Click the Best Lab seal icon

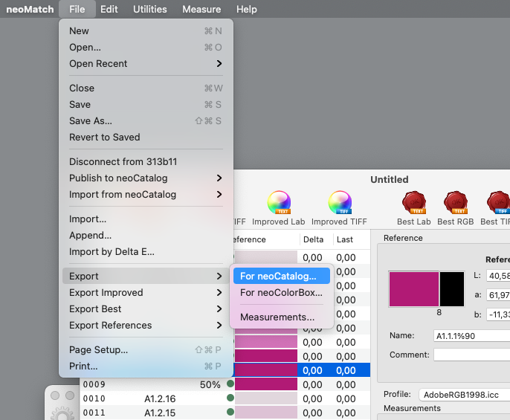414,202
